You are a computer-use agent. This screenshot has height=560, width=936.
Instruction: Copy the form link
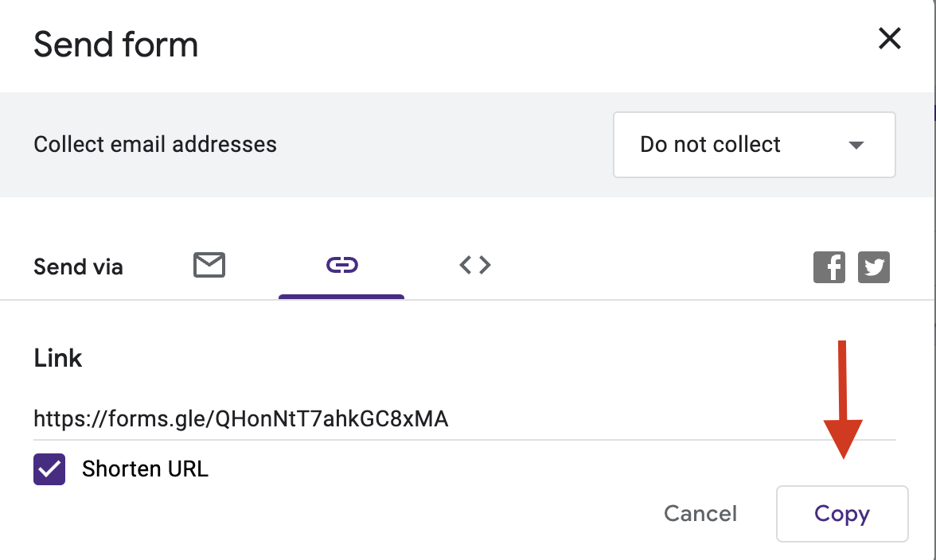(842, 514)
